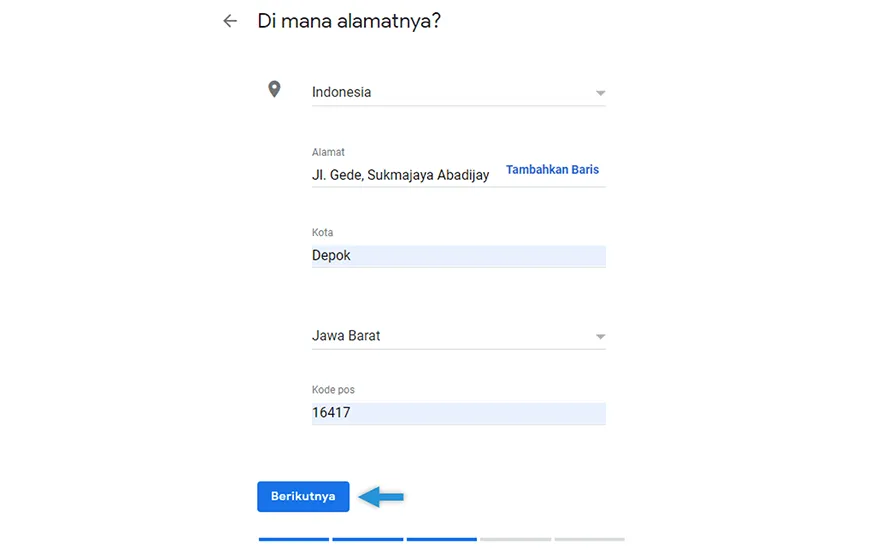The image size is (889, 551).
Task: Click the location pin icon
Action: (x=274, y=89)
